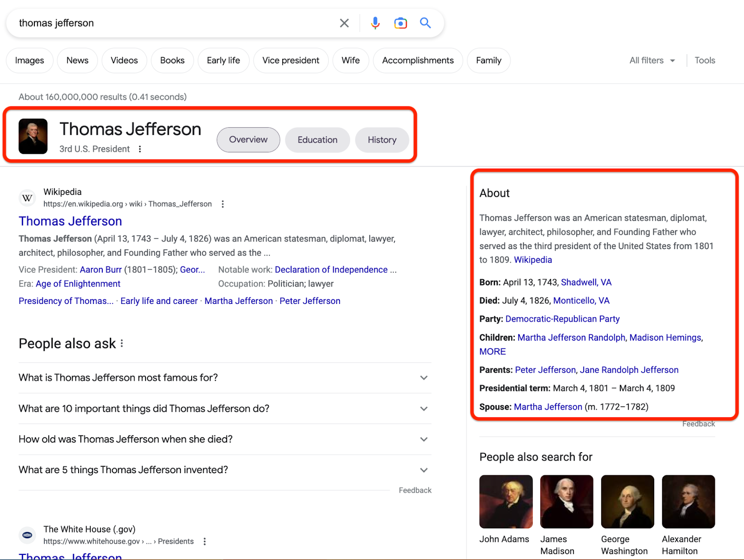Screen dimensions: 744x560
Task: Click Feedback below the About panel
Action: pyautogui.click(x=698, y=424)
